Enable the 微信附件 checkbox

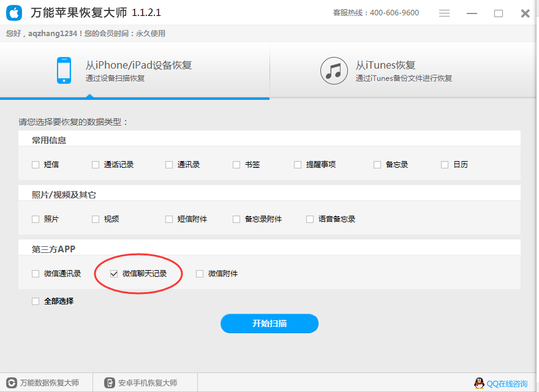[200, 274]
